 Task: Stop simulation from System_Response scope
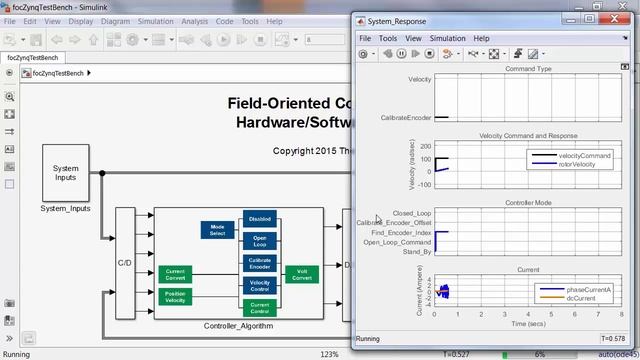(429, 54)
